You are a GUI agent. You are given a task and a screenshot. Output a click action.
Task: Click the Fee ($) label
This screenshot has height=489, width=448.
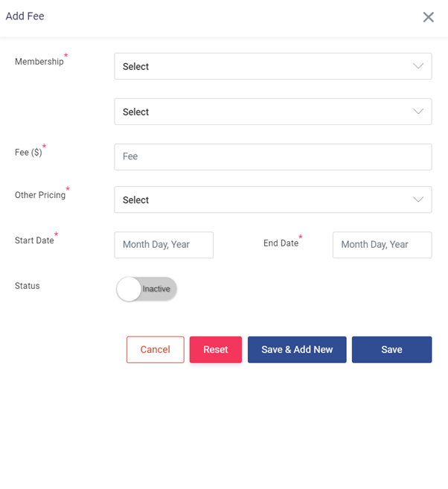click(29, 153)
